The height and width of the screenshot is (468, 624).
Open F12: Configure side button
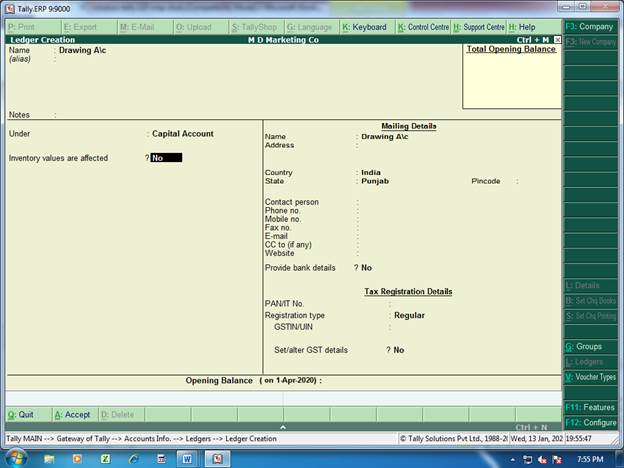point(591,423)
